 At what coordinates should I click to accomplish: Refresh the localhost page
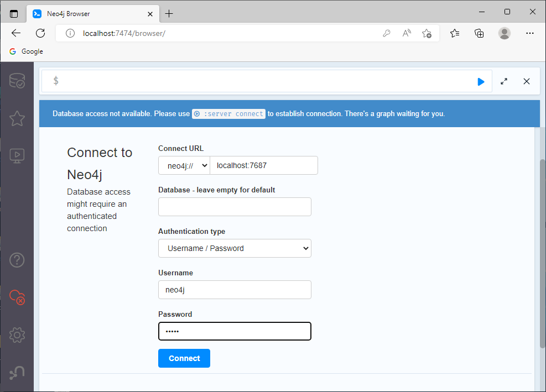[40, 33]
